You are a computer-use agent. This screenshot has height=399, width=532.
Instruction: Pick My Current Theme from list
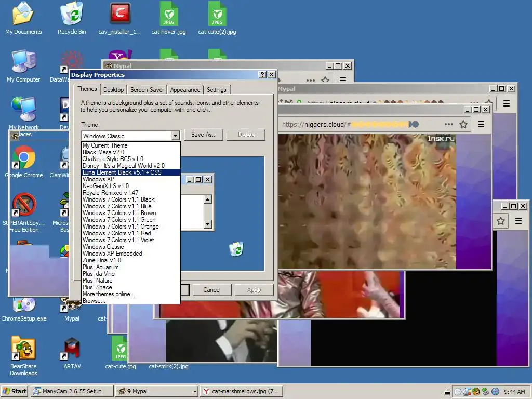tap(131, 145)
